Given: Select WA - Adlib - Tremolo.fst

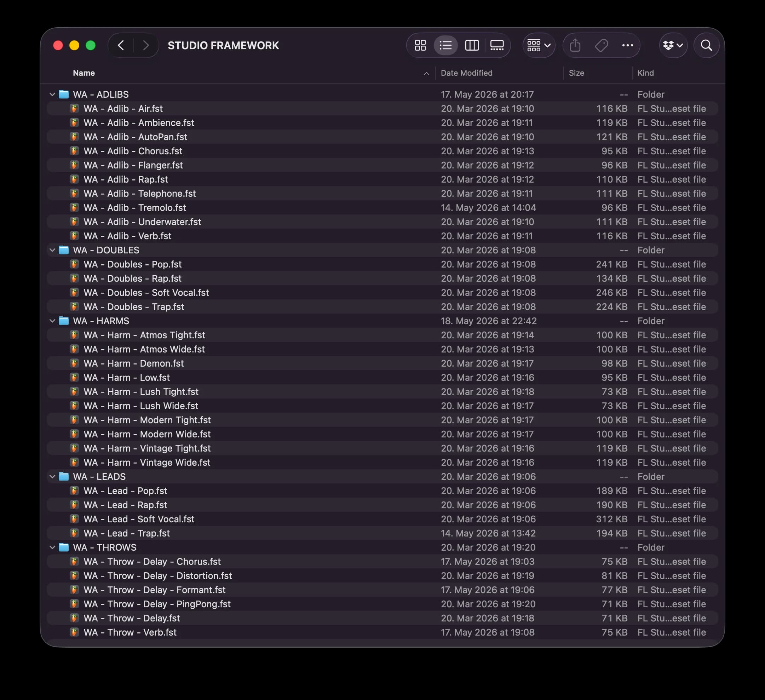Looking at the screenshot, I should (x=382, y=208).
